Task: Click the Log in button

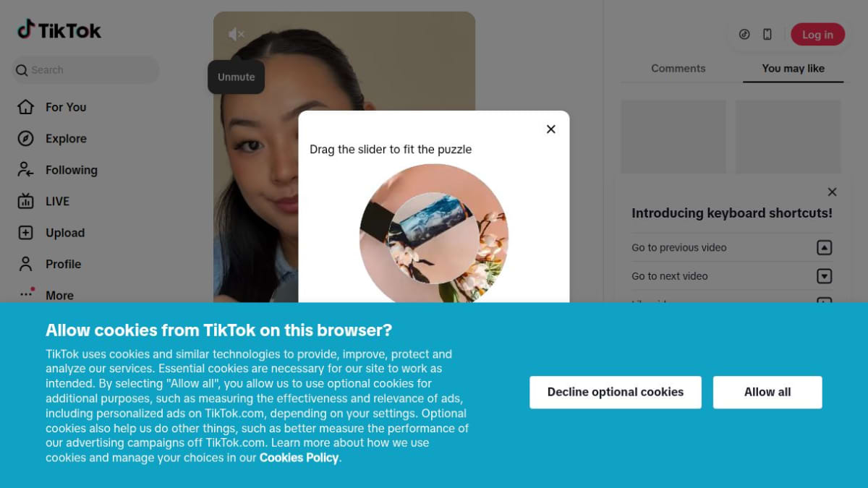Action: (x=817, y=34)
